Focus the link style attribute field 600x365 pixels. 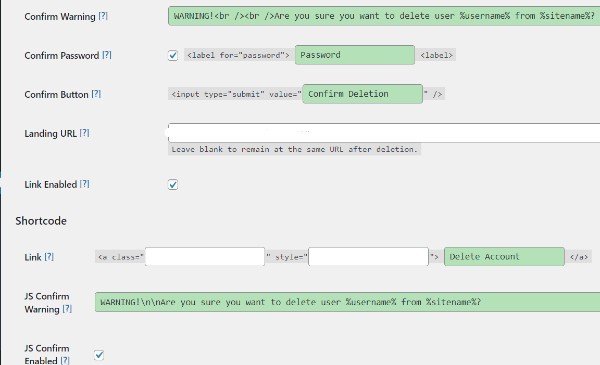[x=368, y=257]
